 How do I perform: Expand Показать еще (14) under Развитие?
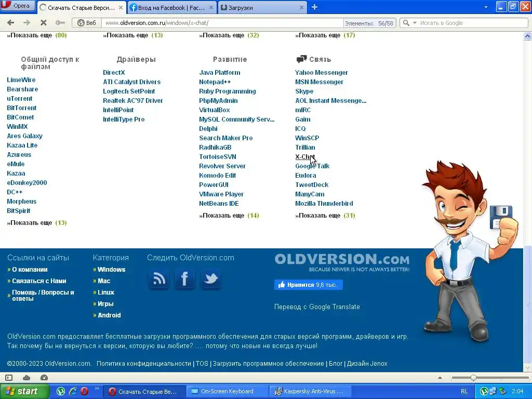(x=229, y=216)
